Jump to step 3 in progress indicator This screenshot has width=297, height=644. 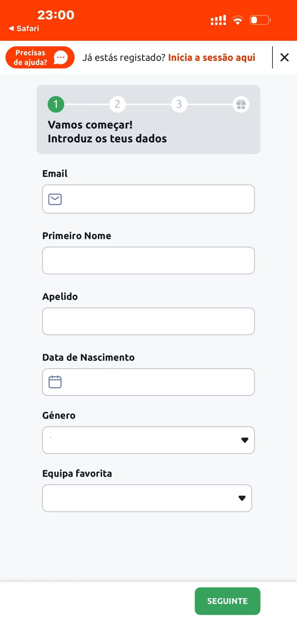179,104
